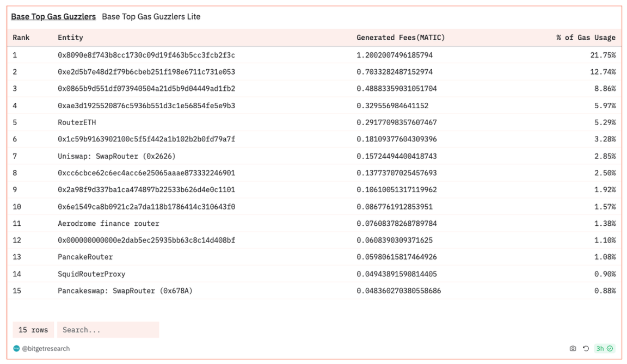The image size is (627, 364).
Task: Focus the Search... input field
Action: 108,330
